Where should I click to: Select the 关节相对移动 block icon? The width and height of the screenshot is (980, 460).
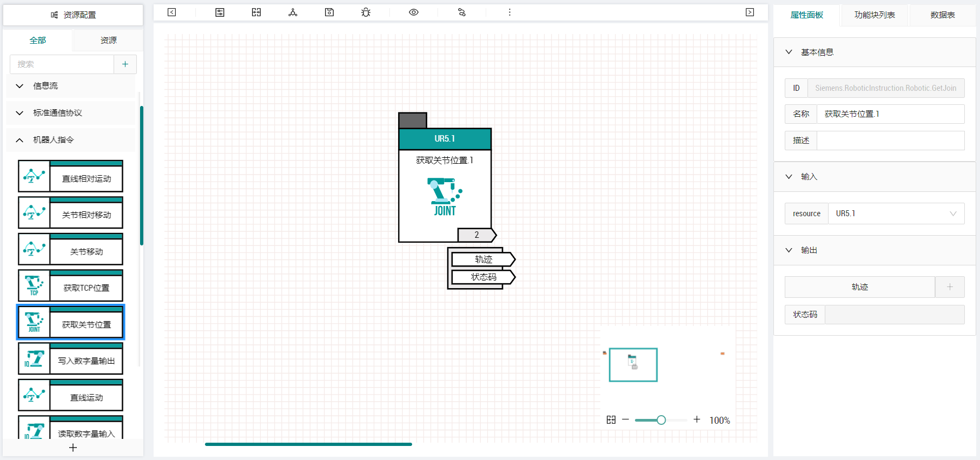(x=34, y=212)
